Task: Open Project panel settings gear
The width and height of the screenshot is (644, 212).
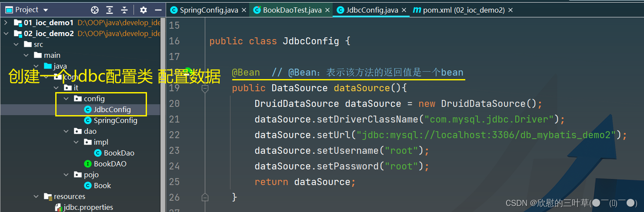Action: pyautogui.click(x=143, y=10)
